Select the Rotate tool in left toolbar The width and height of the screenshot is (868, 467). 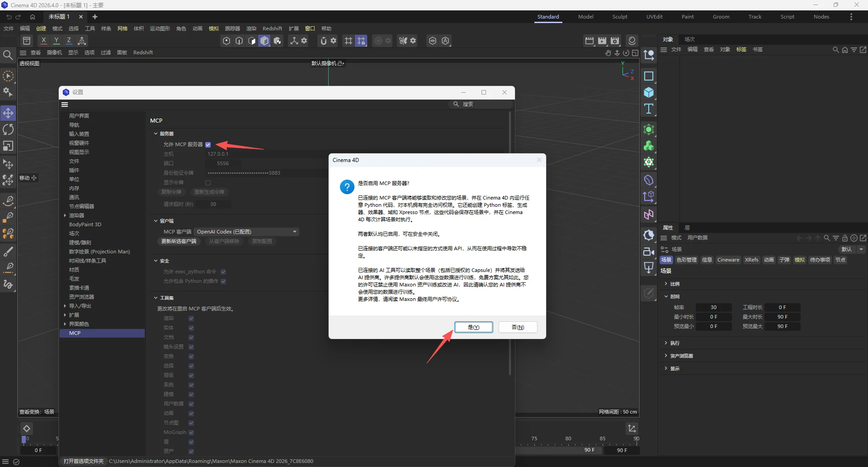point(8,129)
